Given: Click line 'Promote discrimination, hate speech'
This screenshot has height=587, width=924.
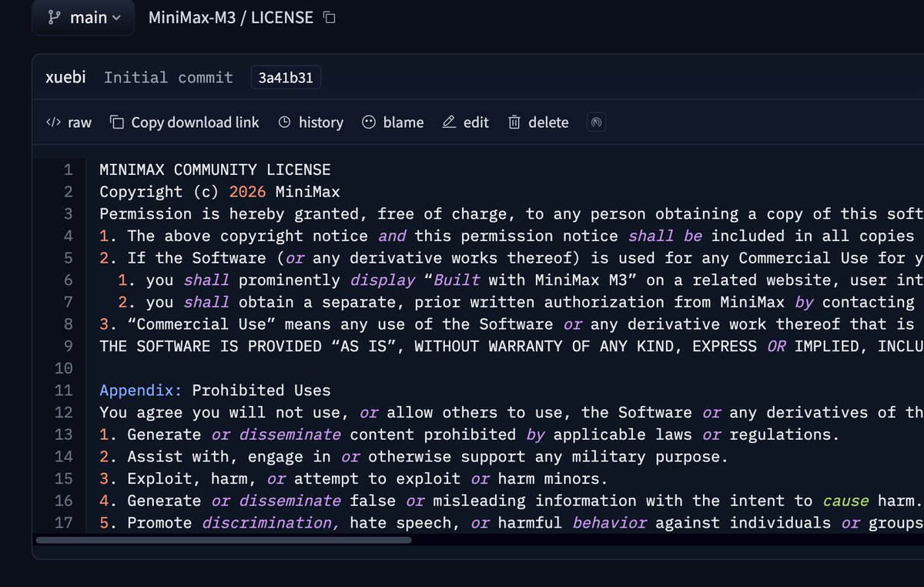Looking at the screenshot, I should [511, 523].
